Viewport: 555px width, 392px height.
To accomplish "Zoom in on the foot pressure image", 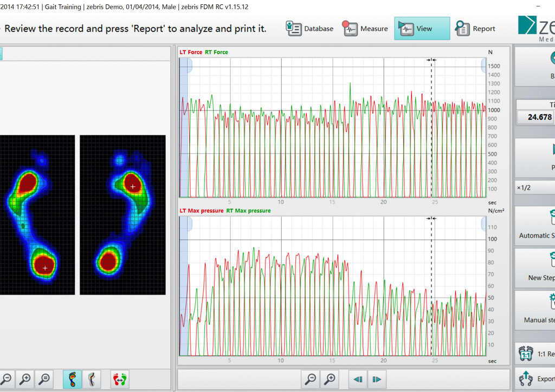I will tap(25, 380).
